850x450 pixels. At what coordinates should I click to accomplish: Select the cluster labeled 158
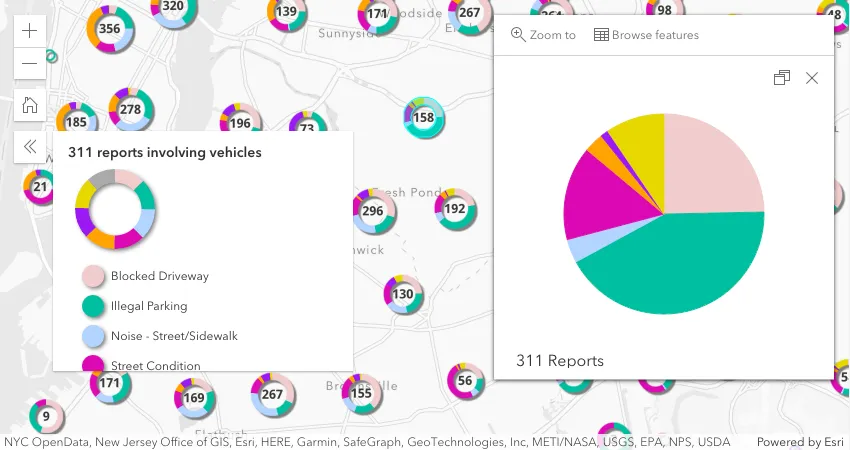pos(424,118)
